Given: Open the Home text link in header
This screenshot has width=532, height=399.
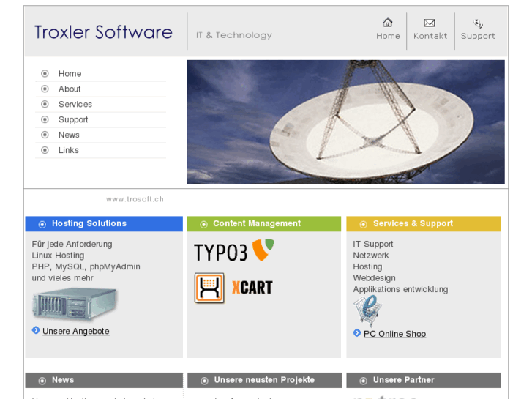Looking at the screenshot, I should [x=388, y=36].
